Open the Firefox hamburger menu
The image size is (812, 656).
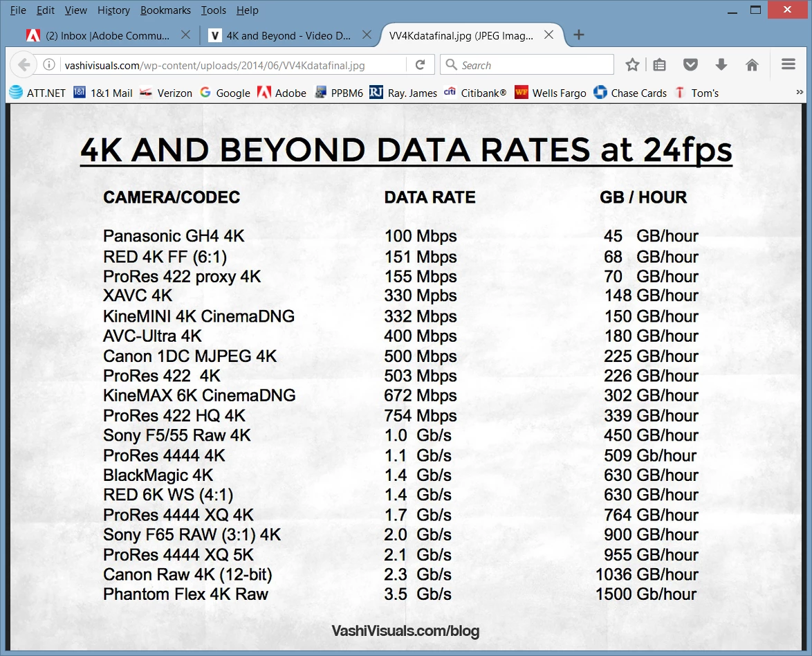[788, 64]
